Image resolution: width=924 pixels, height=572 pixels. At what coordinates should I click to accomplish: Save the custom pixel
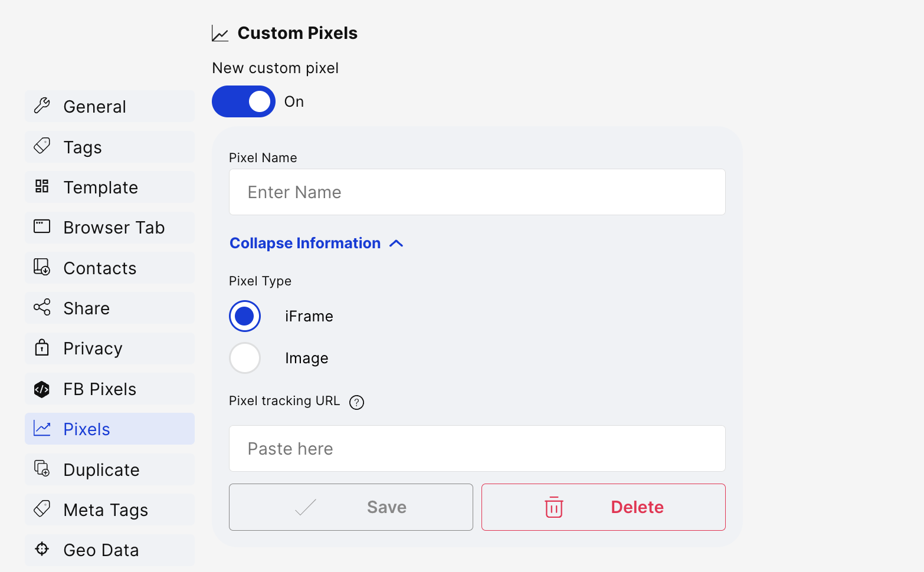[x=351, y=507]
